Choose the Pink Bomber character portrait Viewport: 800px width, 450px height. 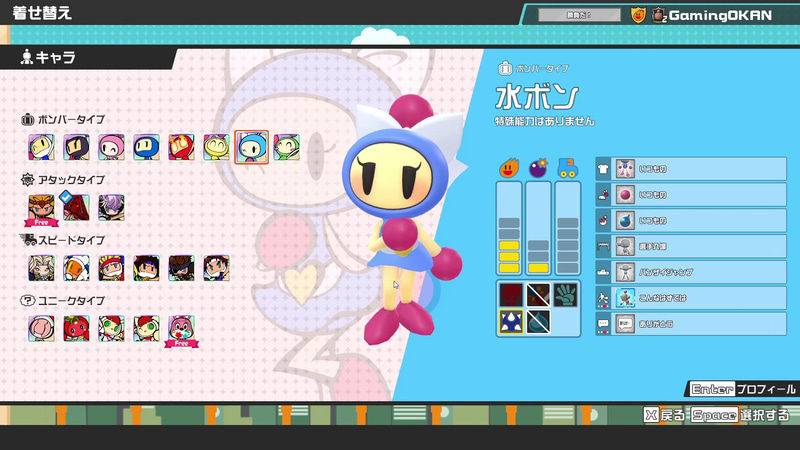click(x=111, y=147)
